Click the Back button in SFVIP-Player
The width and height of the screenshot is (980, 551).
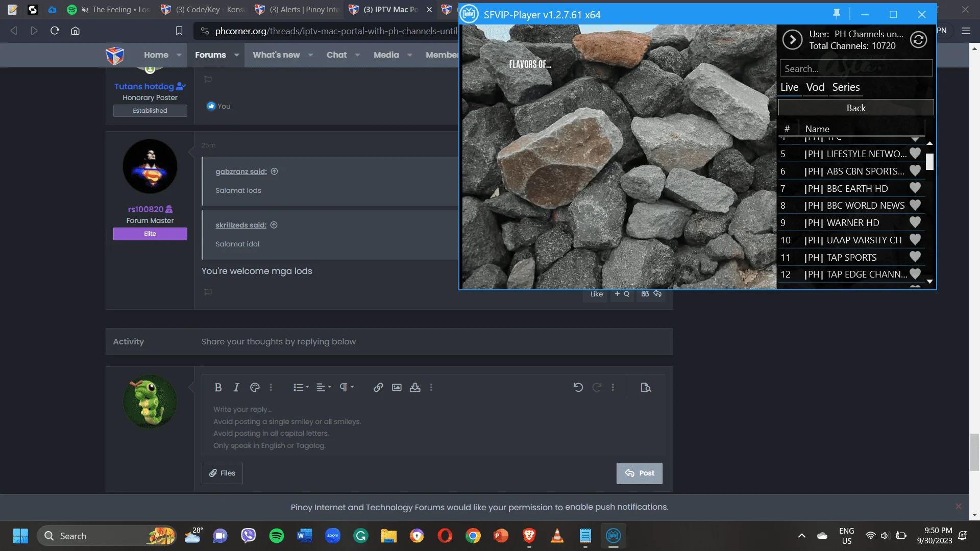pyautogui.click(x=856, y=108)
